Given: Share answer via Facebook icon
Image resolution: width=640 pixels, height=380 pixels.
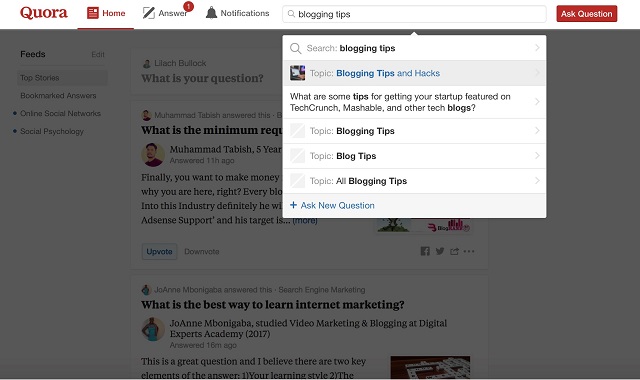Looking at the screenshot, I should [425, 251].
